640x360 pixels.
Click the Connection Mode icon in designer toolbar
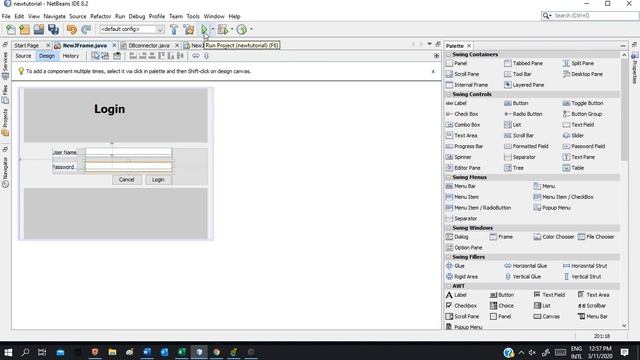pos(105,56)
